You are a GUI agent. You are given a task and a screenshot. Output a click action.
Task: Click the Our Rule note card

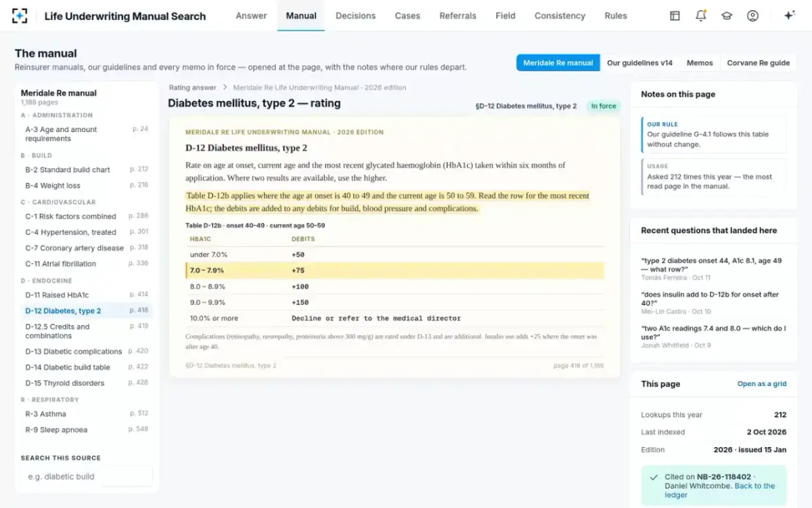click(713, 134)
